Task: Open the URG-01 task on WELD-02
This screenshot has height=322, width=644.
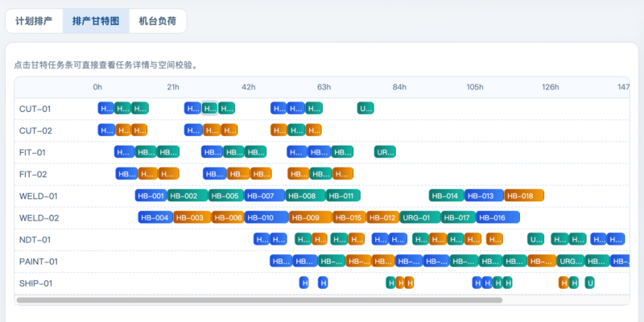Action: point(419,217)
